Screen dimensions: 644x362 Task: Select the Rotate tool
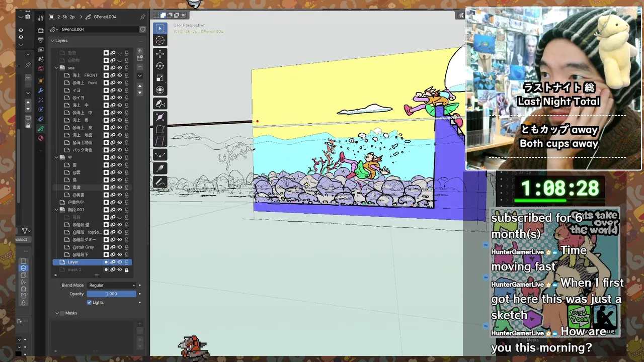(x=160, y=66)
